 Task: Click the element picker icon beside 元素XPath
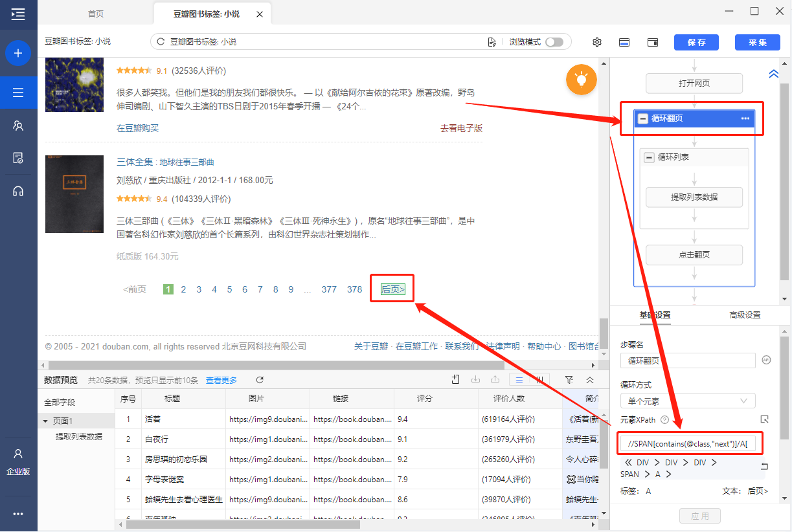point(765,419)
